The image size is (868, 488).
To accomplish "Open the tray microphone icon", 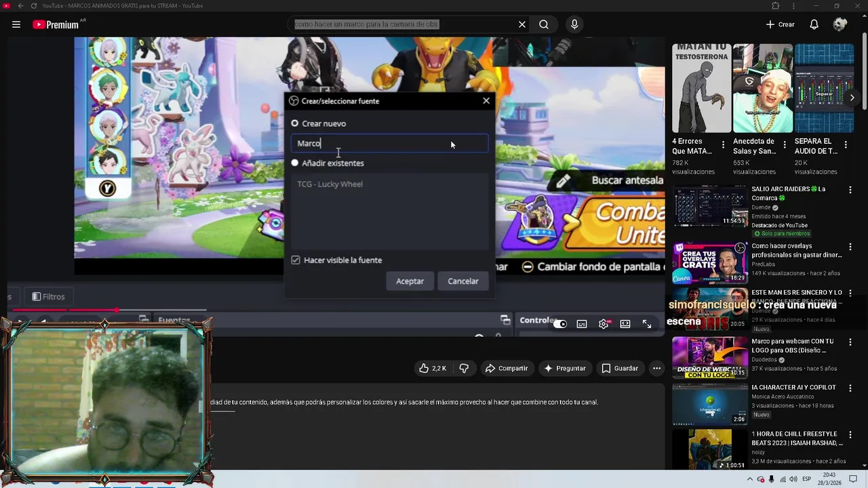I will (x=772, y=479).
